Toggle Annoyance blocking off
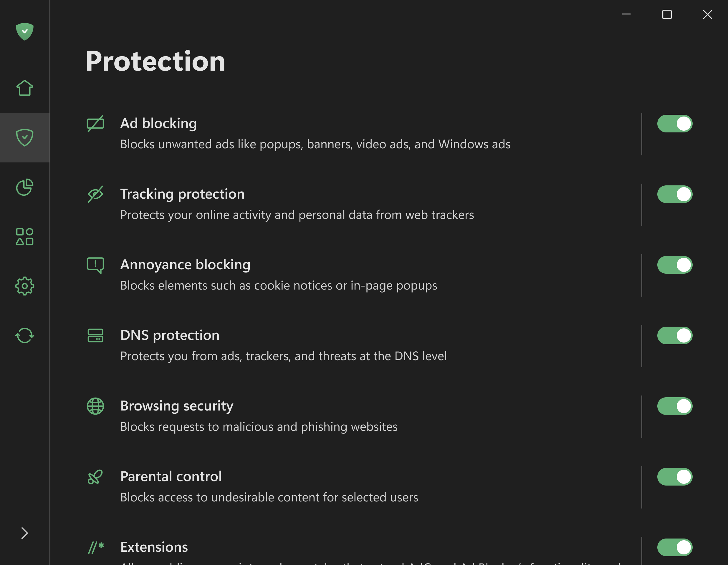Screen dimensions: 728x565 point(675,265)
